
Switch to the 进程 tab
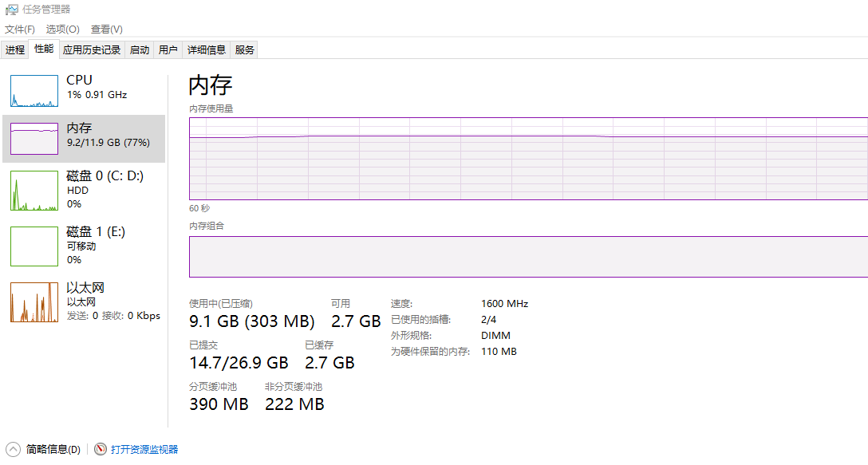[x=15, y=49]
